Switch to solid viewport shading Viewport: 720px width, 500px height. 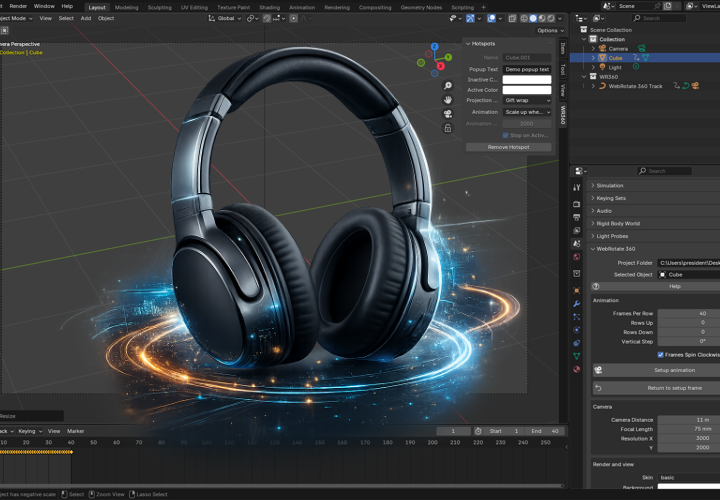pyautogui.click(x=533, y=18)
